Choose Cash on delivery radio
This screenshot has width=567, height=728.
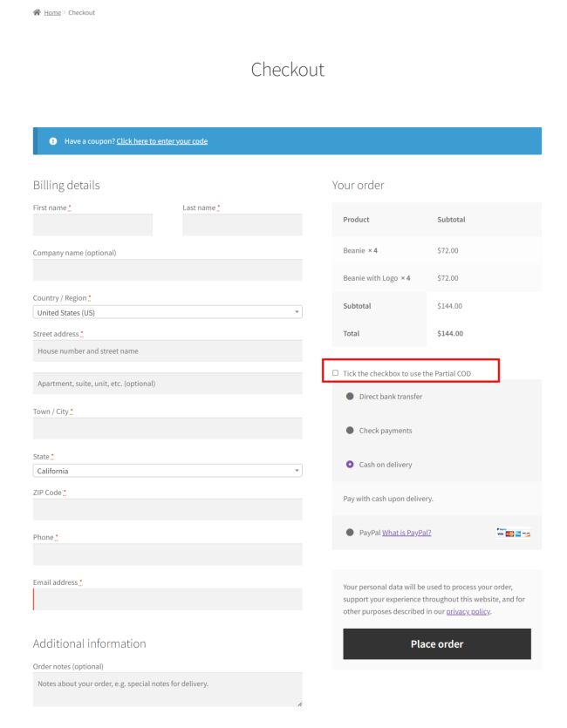[x=350, y=465]
